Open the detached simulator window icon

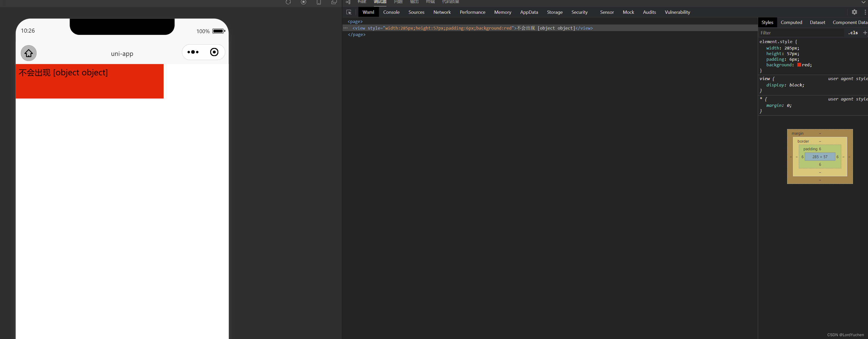(x=334, y=2)
